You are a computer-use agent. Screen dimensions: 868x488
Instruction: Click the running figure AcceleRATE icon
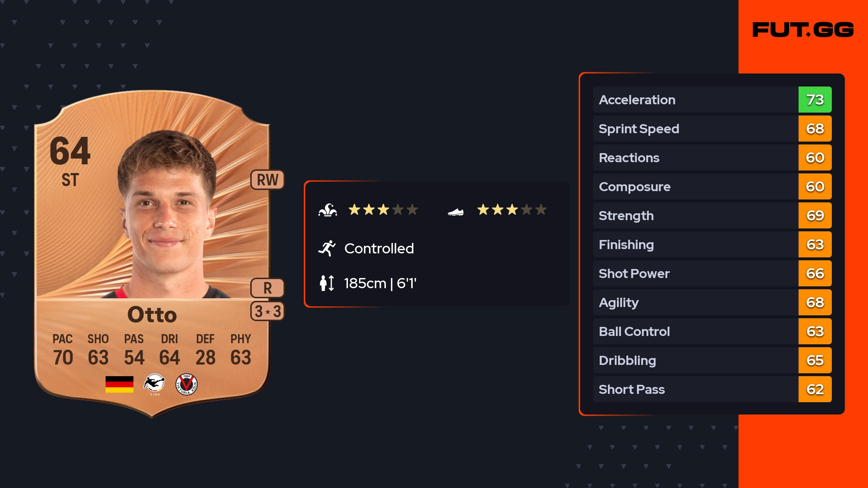[327, 248]
